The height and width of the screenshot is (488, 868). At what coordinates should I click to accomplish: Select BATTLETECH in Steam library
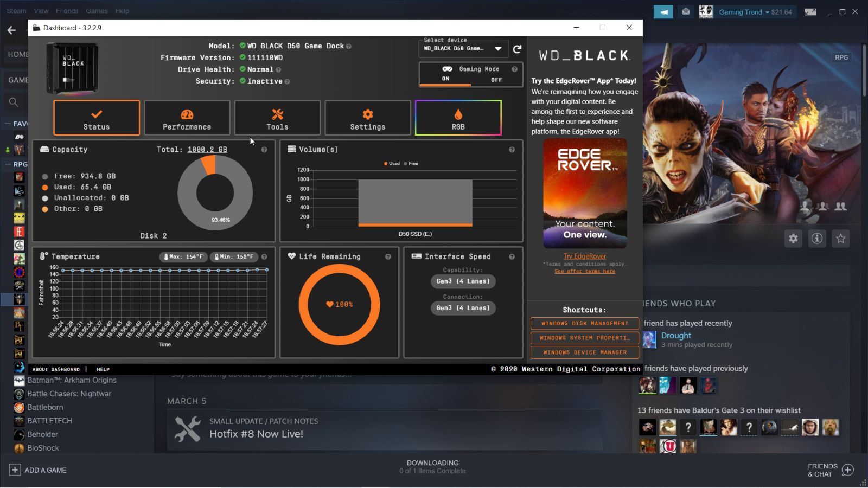[50, 421]
